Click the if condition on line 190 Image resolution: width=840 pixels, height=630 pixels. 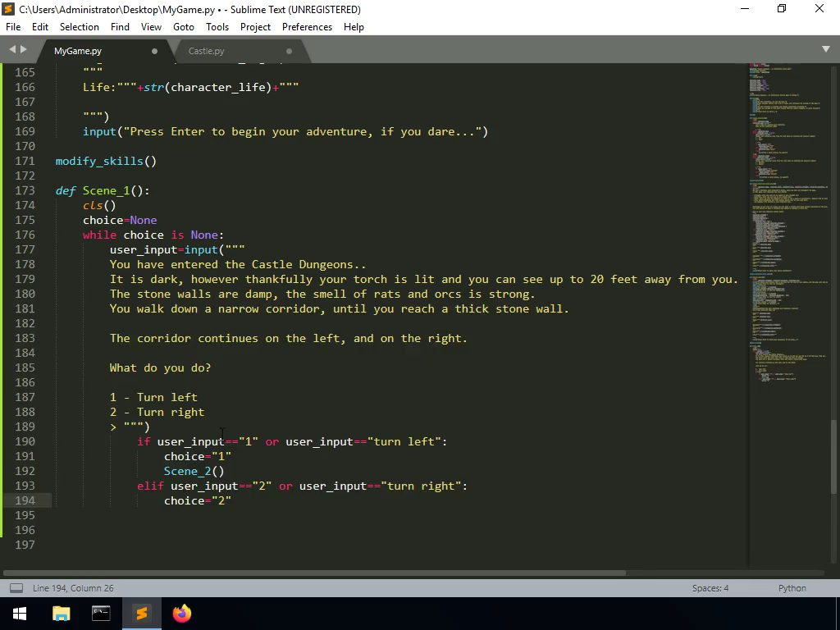pyautogui.click(x=292, y=441)
